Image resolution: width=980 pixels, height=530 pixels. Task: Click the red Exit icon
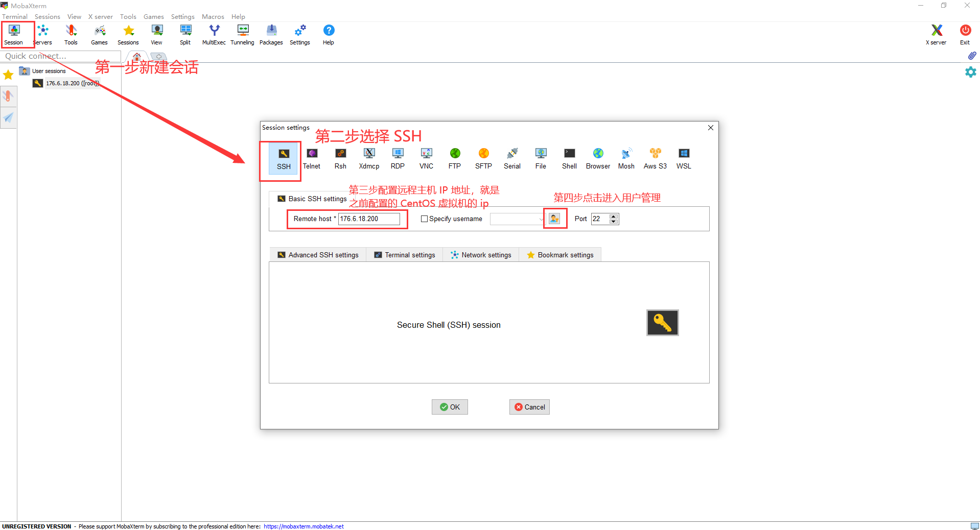(965, 35)
